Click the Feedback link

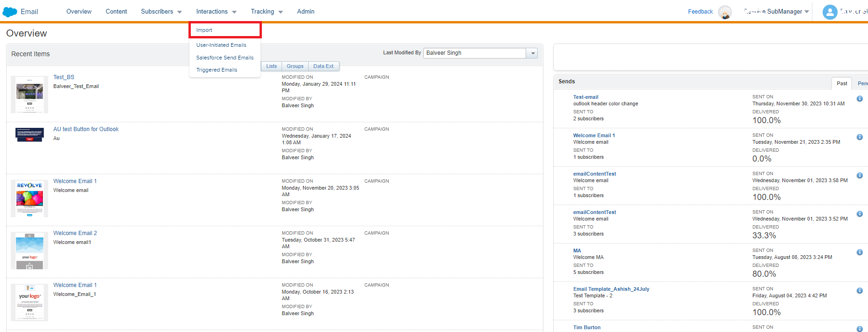click(x=701, y=12)
